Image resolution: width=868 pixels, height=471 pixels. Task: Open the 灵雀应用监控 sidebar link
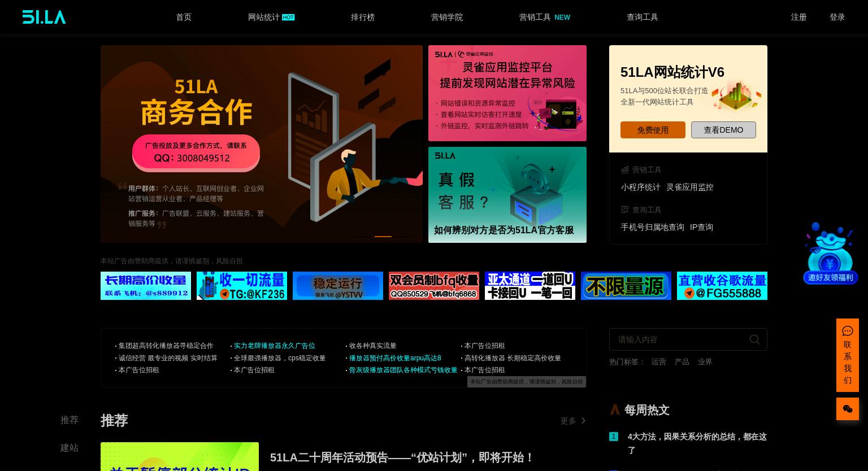tap(690, 187)
